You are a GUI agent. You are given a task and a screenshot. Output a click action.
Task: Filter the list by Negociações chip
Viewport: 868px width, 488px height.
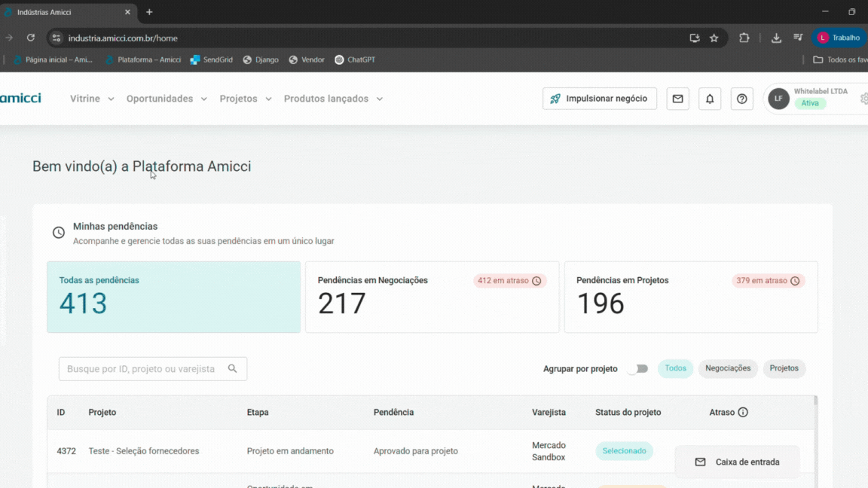(x=727, y=369)
